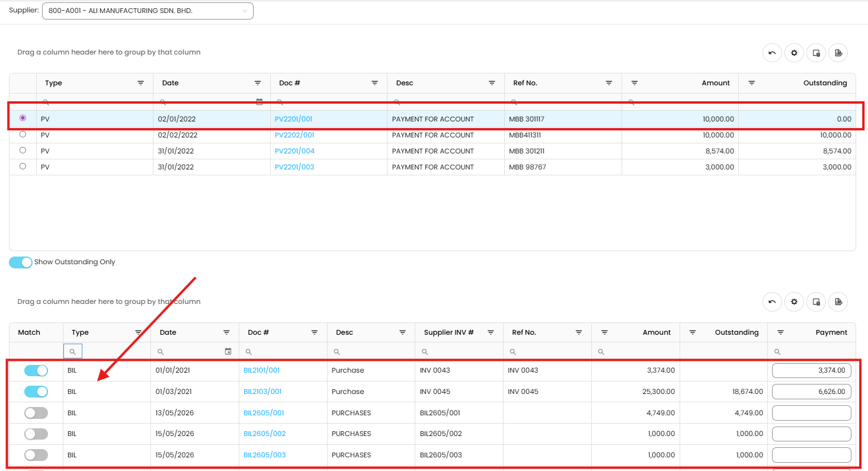Open calendar picker in bill grid Date filter
This screenshot has height=471, width=868.
click(x=228, y=351)
